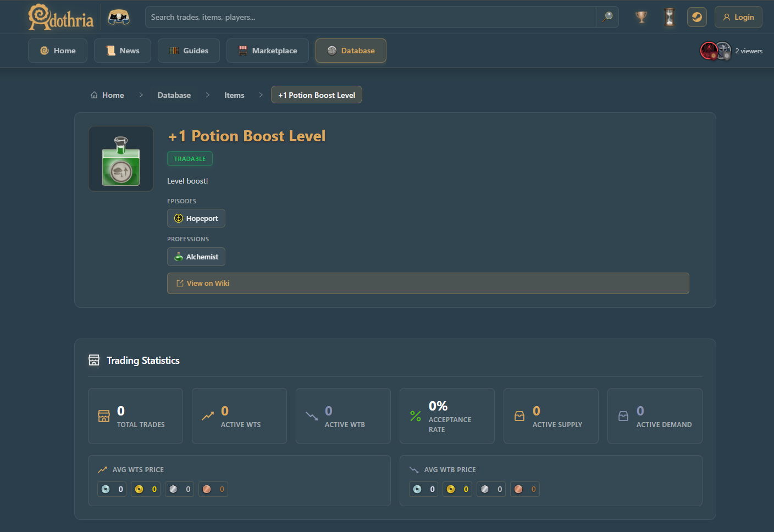Click the magnifying glass search icon
This screenshot has height=532, width=774.
coord(607,17)
